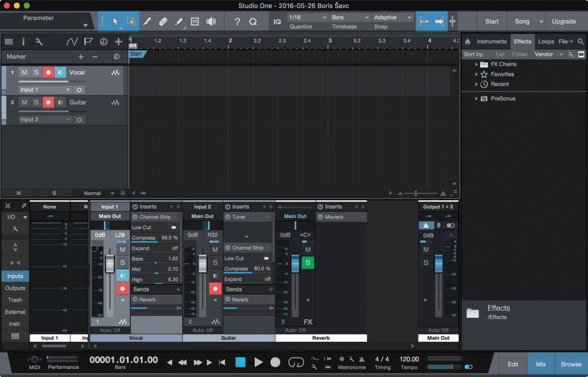Show the Trash section in the mixer
The width and height of the screenshot is (588, 377).
click(x=15, y=300)
